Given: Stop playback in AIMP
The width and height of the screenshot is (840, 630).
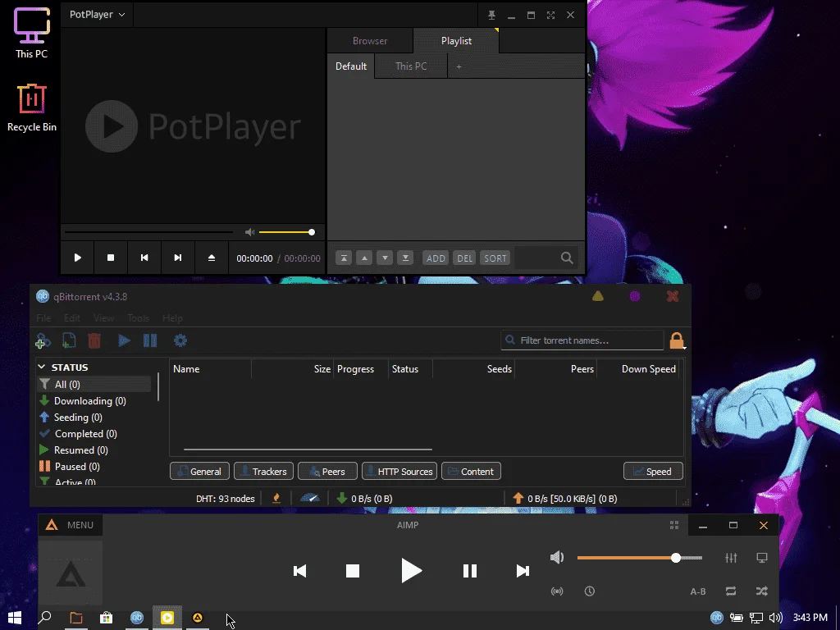Looking at the screenshot, I should point(353,571).
